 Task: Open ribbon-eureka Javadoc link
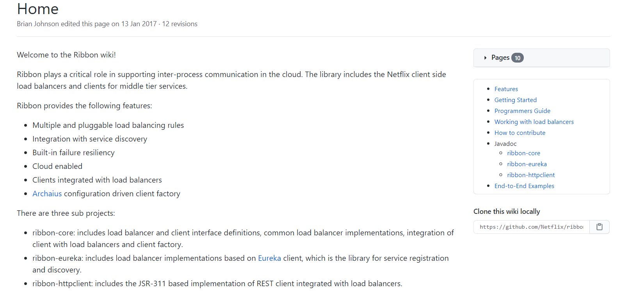click(x=527, y=164)
